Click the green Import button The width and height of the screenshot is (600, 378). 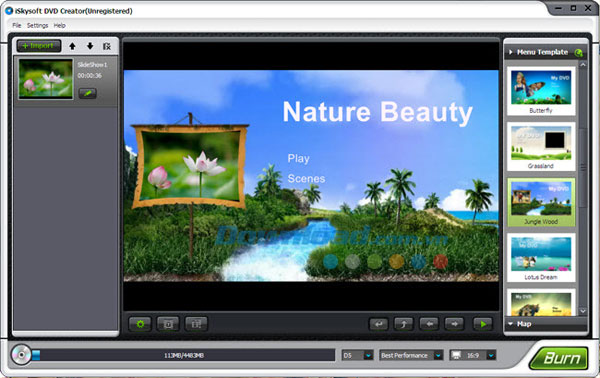[x=39, y=46]
